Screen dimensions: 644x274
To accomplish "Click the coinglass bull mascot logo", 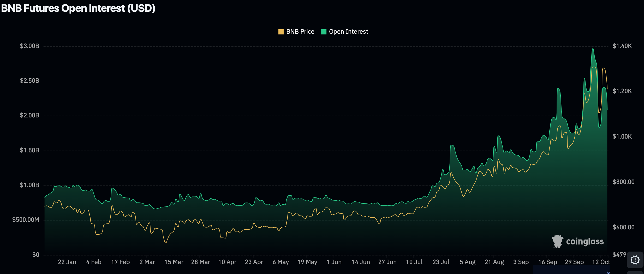I will (x=557, y=241).
